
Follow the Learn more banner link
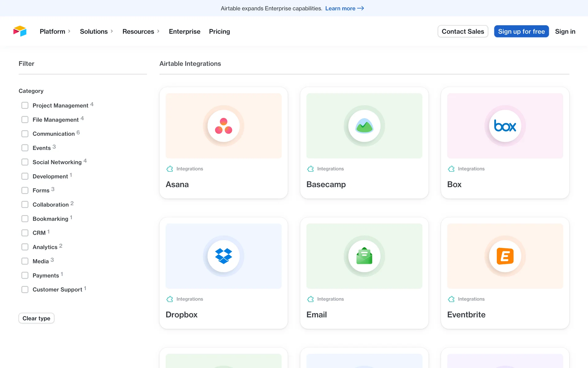344,8
